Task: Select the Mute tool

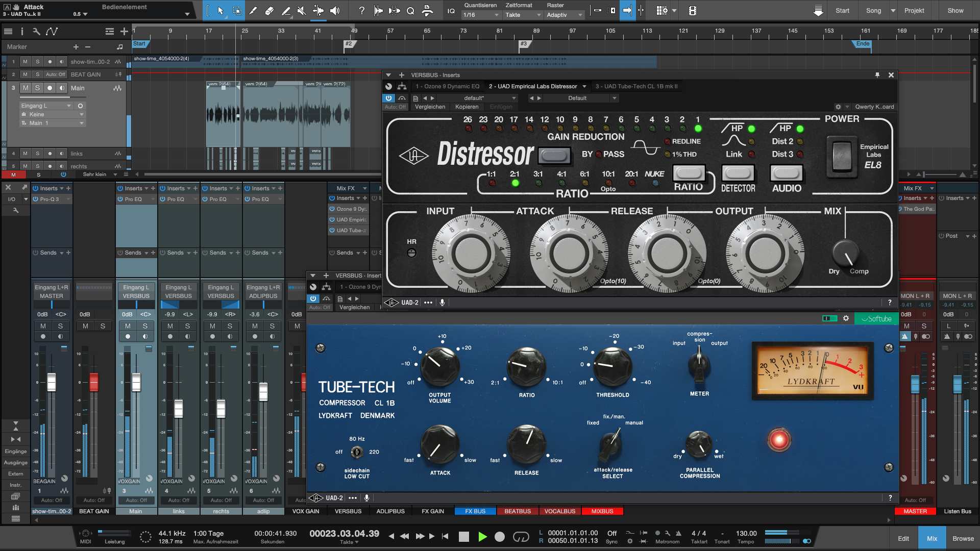Action: 302,11
